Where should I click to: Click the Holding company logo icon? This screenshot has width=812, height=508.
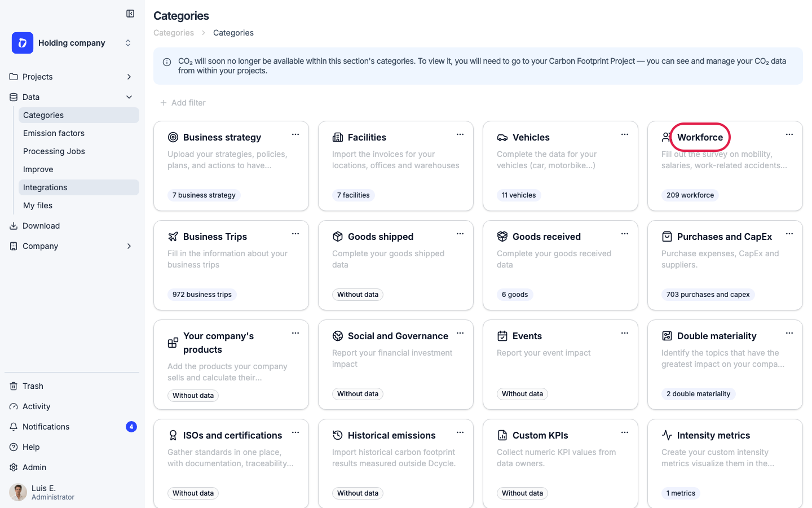(23, 43)
